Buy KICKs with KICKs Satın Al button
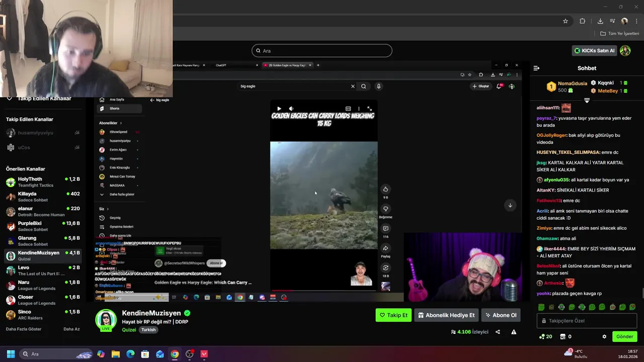644x362 pixels. 594,51
